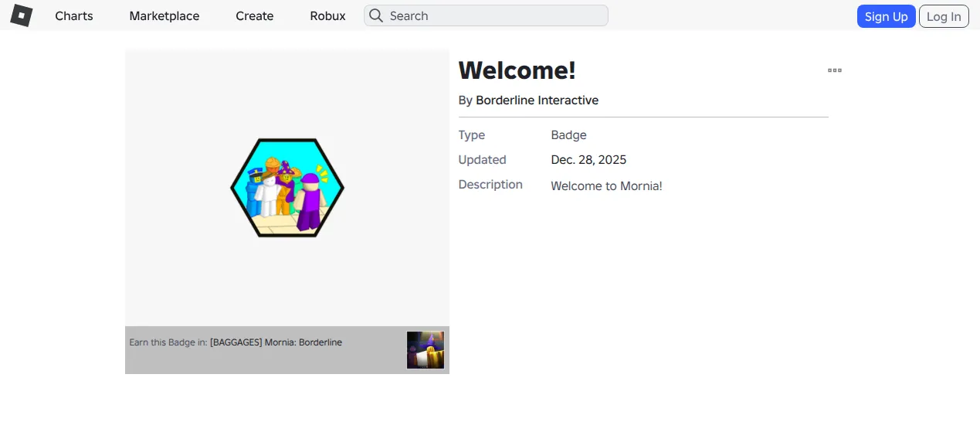
Task: Click the Description label
Action: click(490, 185)
